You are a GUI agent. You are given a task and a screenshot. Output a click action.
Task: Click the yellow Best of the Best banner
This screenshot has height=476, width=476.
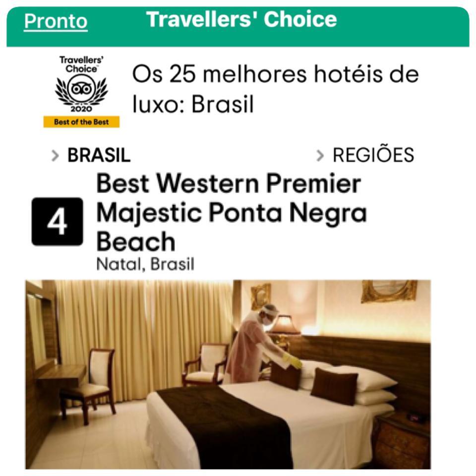[x=81, y=122]
